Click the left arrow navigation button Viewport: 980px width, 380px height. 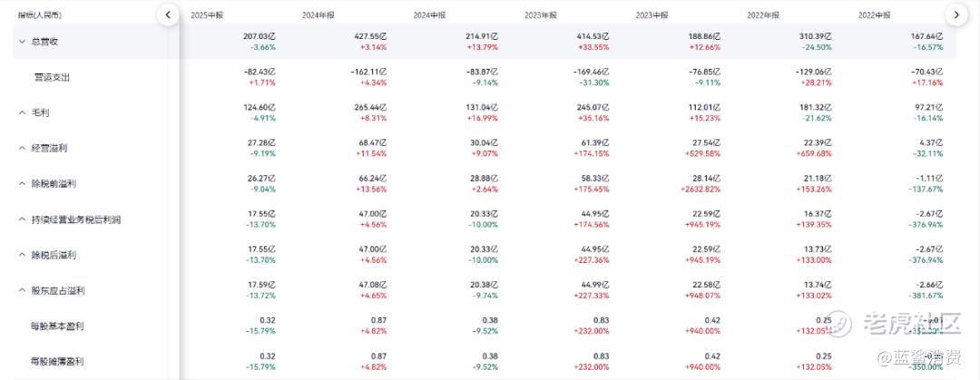pos(168,15)
